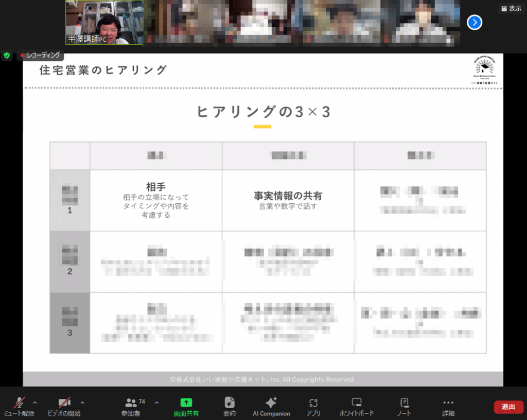The height and width of the screenshot is (420, 527).
Task: Open the ノート notes icon
Action: click(x=404, y=406)
